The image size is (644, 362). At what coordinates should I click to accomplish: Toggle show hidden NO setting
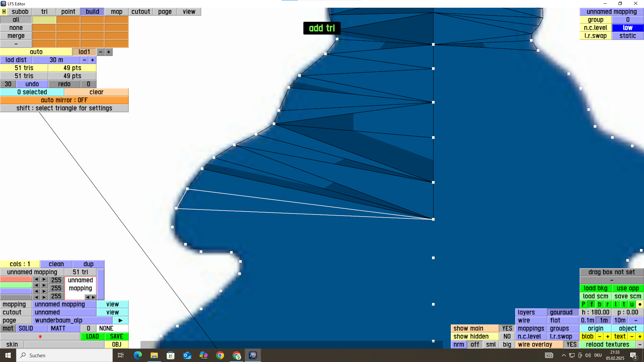507,337
